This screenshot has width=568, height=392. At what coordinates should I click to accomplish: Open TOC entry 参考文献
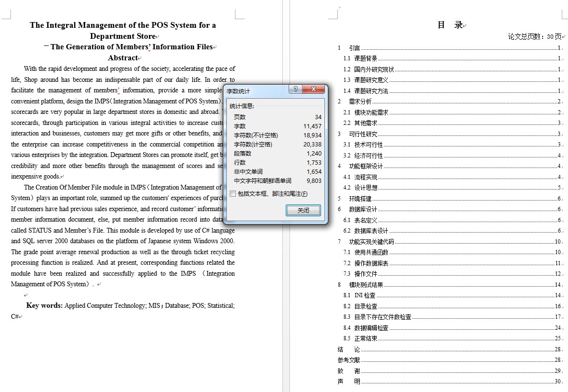point(449,360)
